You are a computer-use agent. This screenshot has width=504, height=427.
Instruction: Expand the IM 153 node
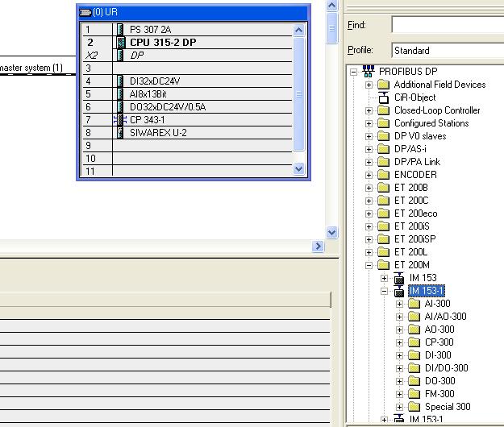pos(384,278)
